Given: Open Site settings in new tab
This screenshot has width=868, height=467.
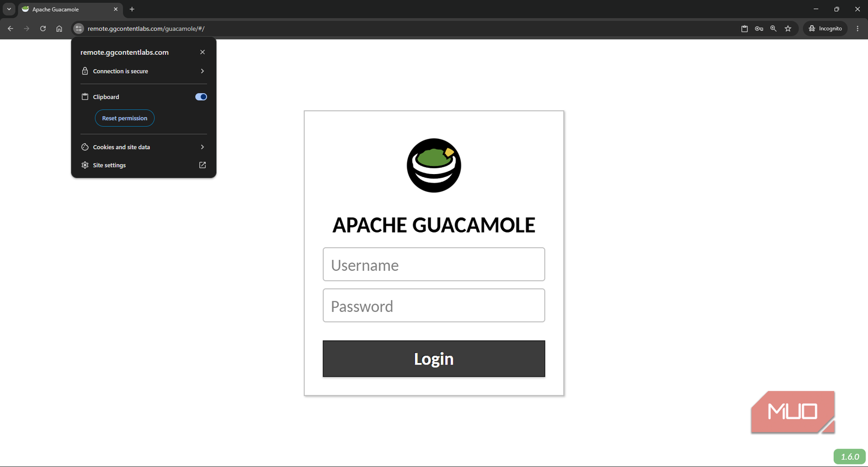Looking at the screenshot, I should [x=144, y=165].
